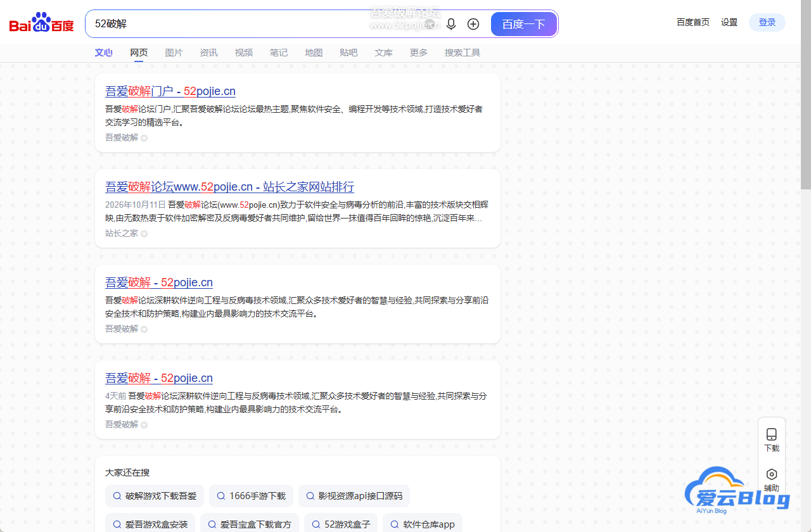Screen dimensions: 811x532
Task: Activate the microphone voice search icon
Action: [x=451, y=24]
